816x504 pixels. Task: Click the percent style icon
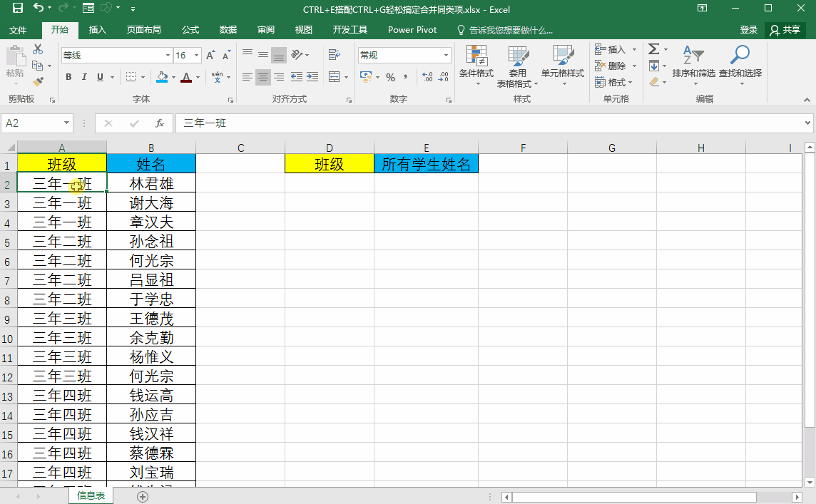[390, 77]
